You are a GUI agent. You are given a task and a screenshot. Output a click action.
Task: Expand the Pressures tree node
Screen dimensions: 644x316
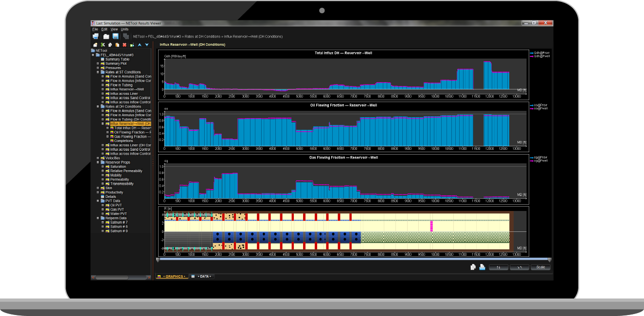[98, 68]
